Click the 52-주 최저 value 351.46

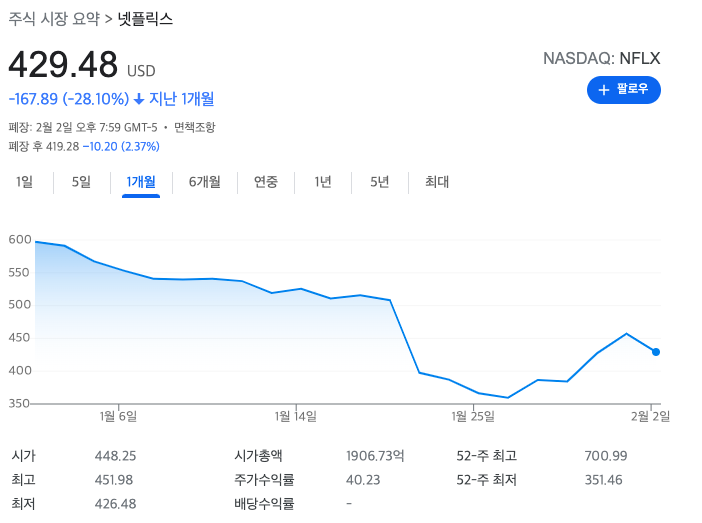tap(604, 480)
